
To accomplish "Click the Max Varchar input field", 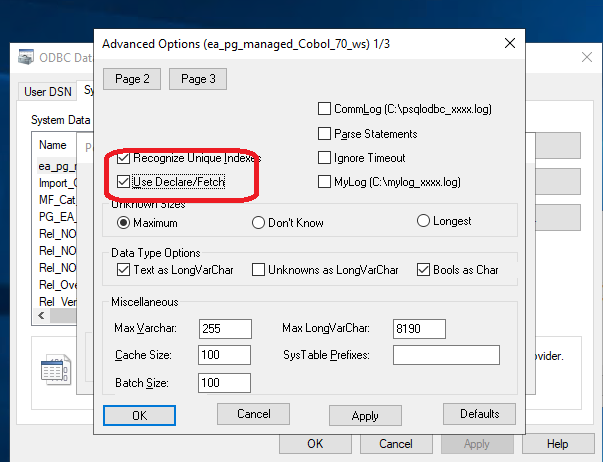I will [224, 328].
